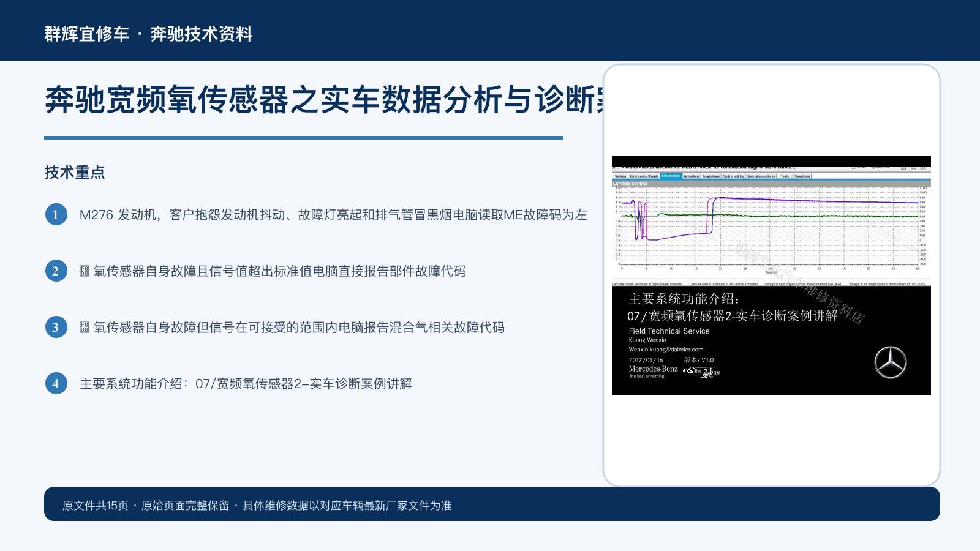Open the Version tab in the diagnostic screenshot

(620, 176)
